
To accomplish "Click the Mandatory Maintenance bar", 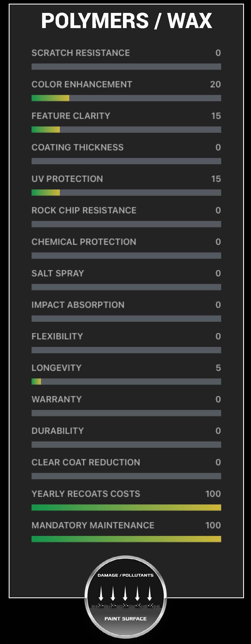I will click(x=126, y=539).
